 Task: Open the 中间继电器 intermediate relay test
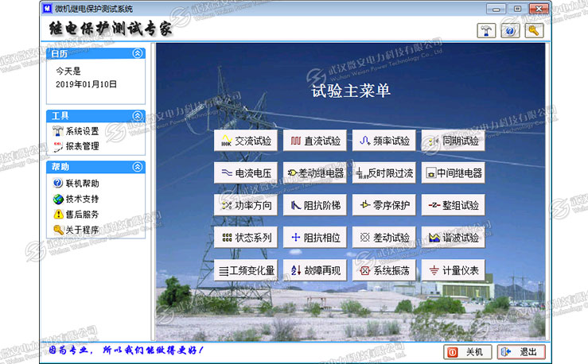tap(453, 173)
